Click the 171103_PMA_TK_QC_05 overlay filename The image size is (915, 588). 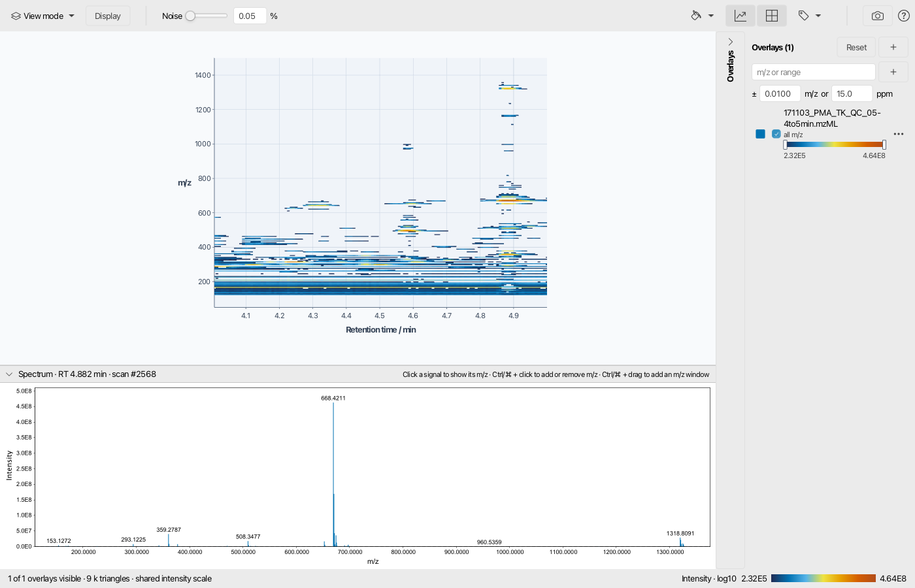tap(832, 118)
